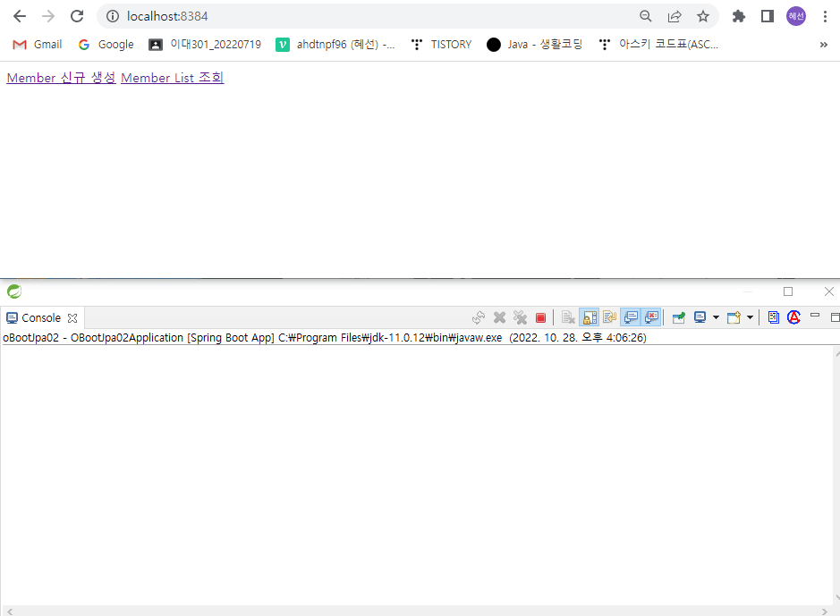Toggle show console on standard error change
Screen dimensions: 840x616
(x=651, y=318)
